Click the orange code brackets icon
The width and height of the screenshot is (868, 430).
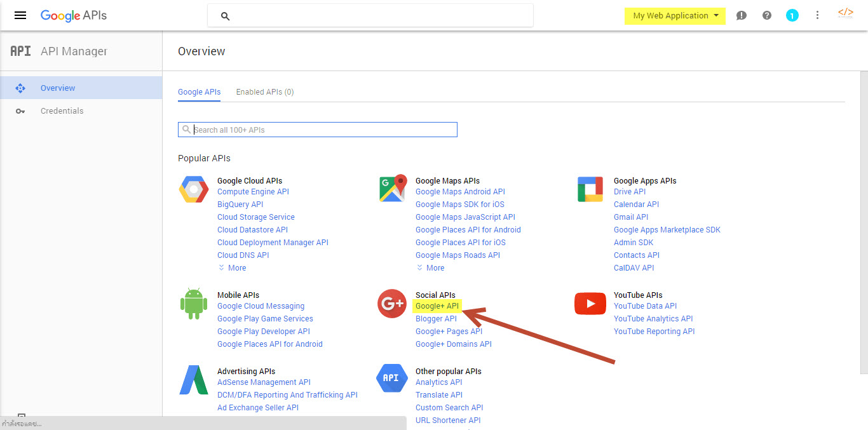(x=846, y=13)
